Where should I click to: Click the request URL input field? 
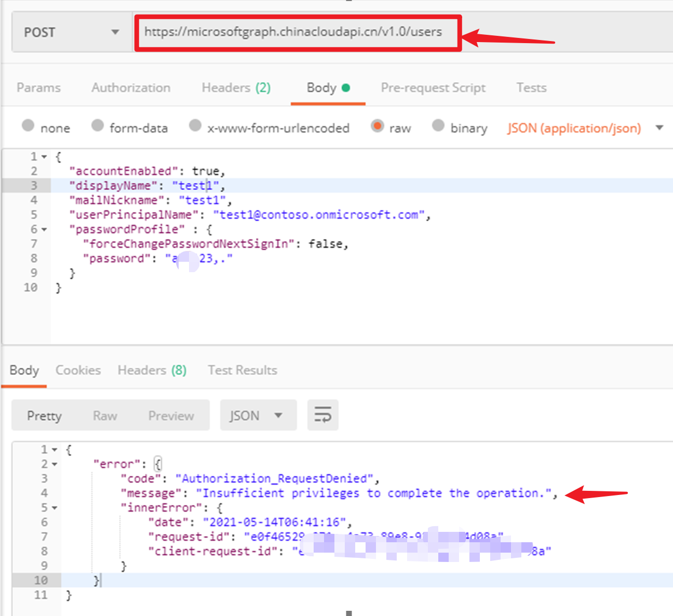(293, 32)
